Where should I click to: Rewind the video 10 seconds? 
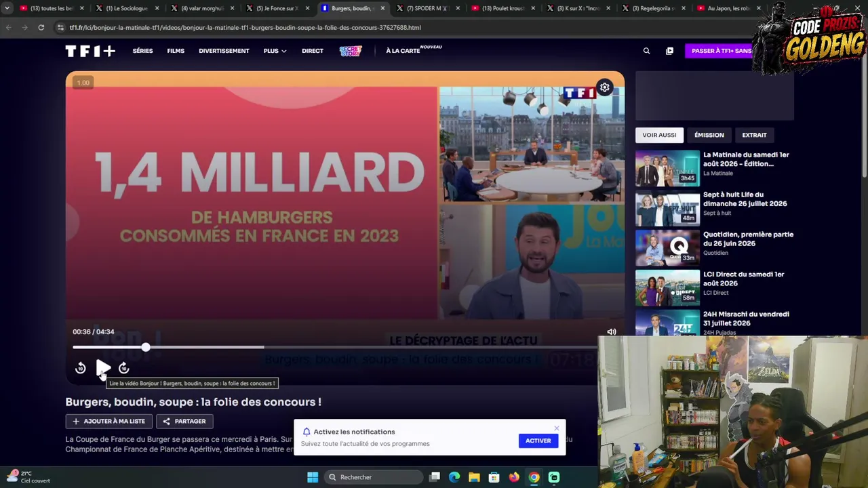(81, 368)
